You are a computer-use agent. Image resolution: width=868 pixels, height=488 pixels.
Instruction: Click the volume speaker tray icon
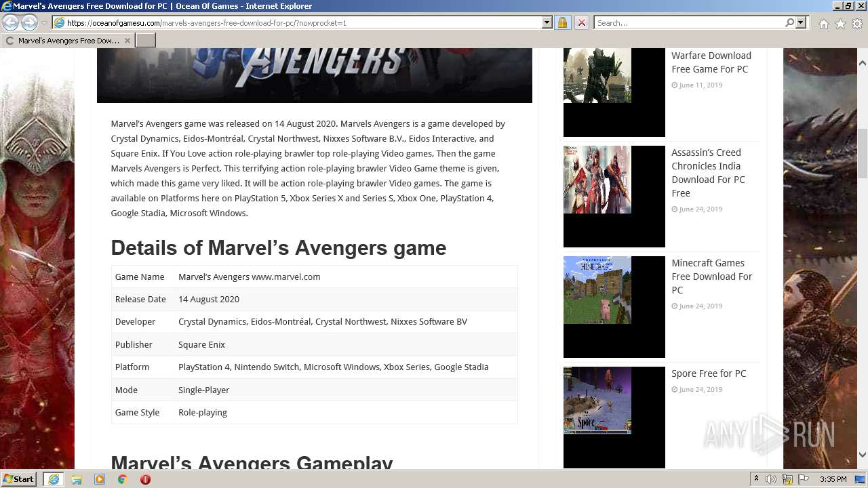click(771, 479)
